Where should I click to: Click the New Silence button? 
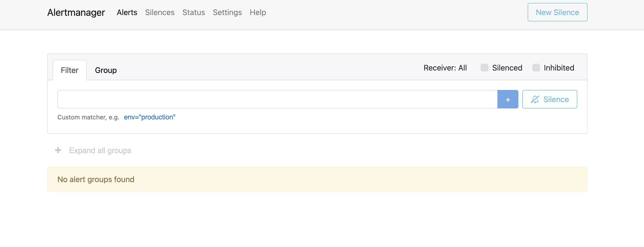tap(557, 12)
